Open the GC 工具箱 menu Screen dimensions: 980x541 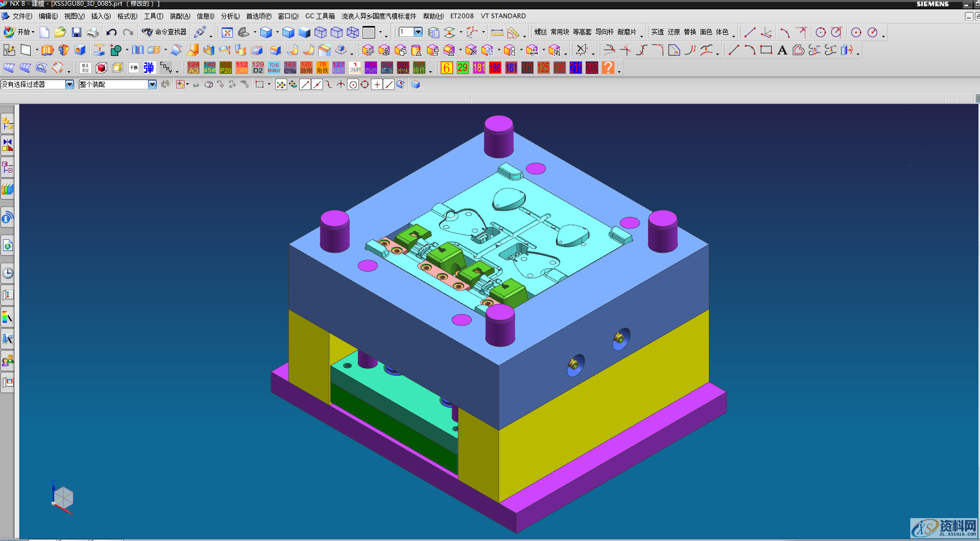tap(320, 16)
